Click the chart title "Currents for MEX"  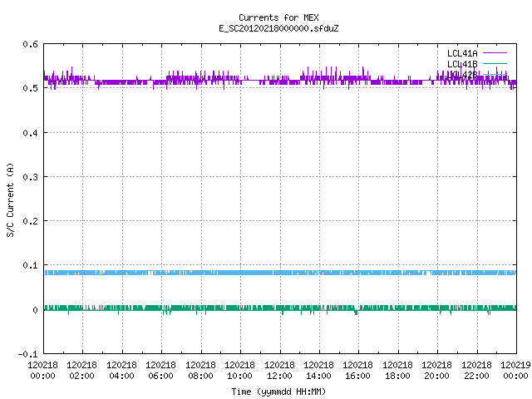278,17
